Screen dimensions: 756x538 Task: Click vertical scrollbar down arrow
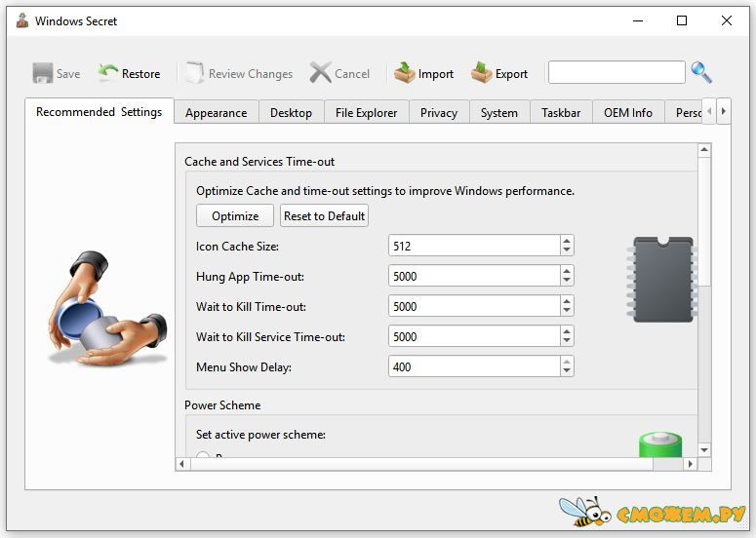tap(704, 450)
